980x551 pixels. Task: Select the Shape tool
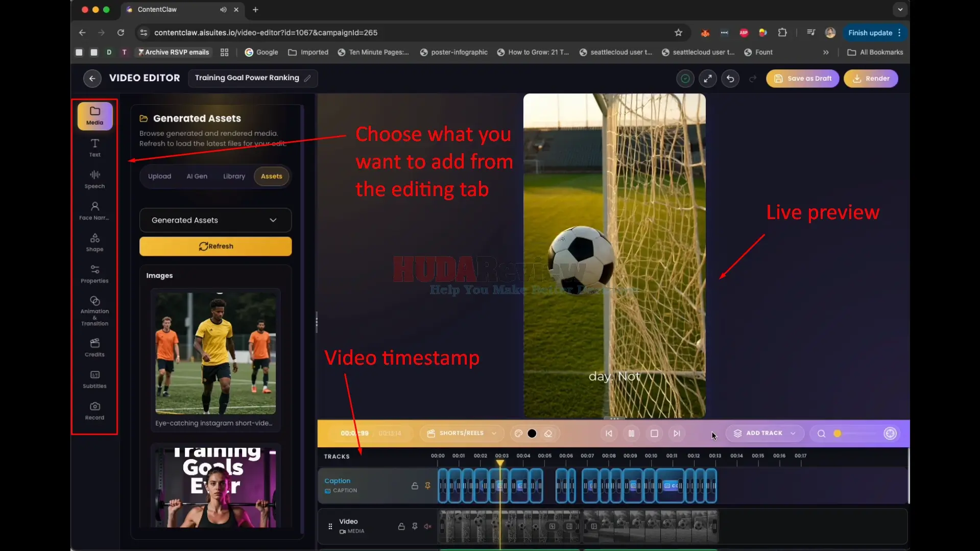click(95, 243)
